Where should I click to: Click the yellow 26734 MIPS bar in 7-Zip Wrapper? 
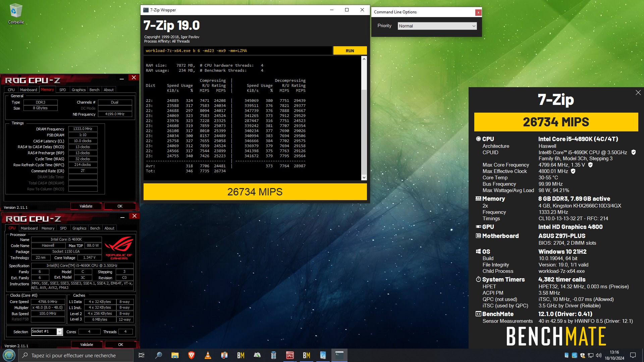255,192
